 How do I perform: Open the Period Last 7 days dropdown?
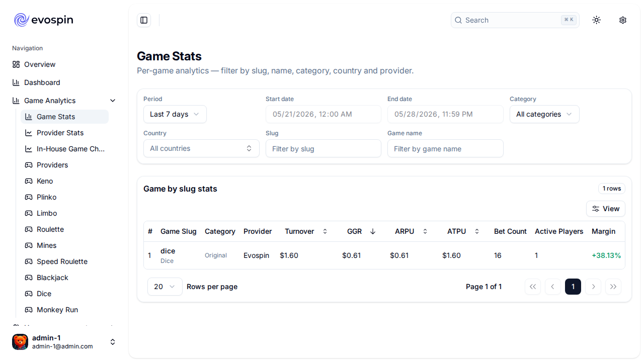pyautogui.click(x=175, y=114)
